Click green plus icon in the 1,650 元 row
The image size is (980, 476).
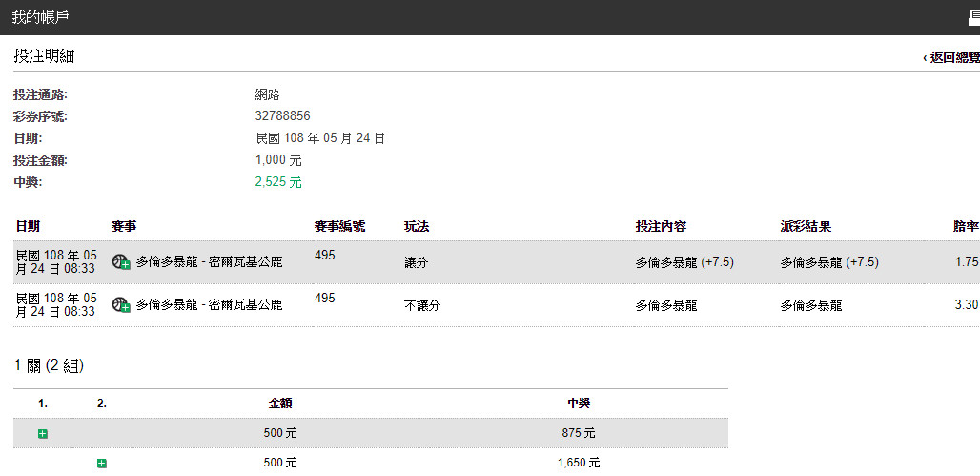pos(102,464)
